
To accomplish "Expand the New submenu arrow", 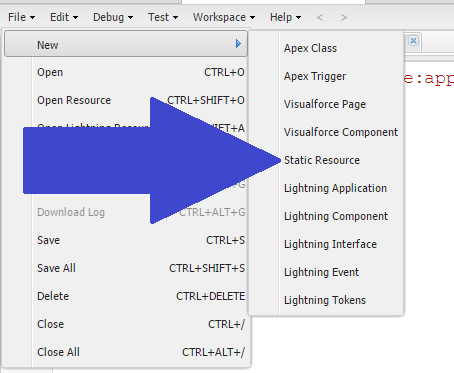I will 238,44.
